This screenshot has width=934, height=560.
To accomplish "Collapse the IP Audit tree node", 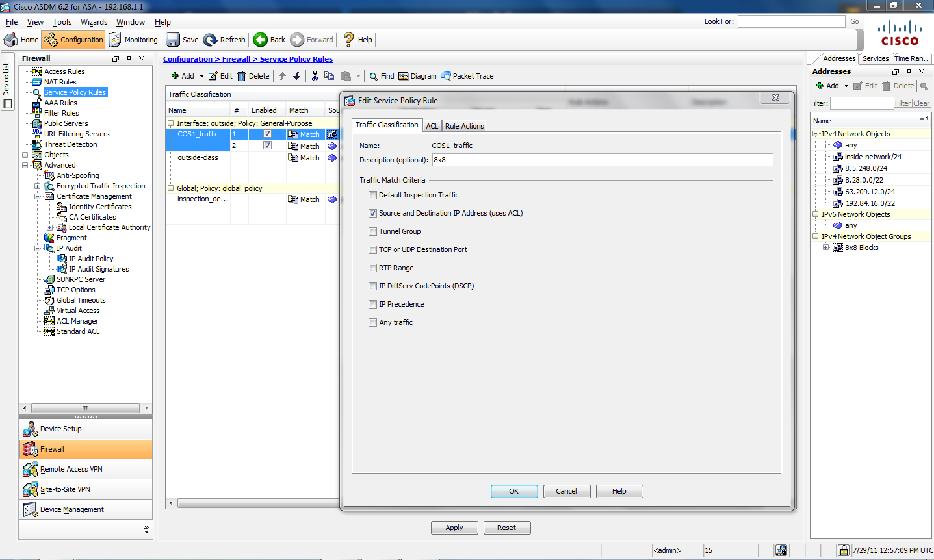I will [38, 248].
